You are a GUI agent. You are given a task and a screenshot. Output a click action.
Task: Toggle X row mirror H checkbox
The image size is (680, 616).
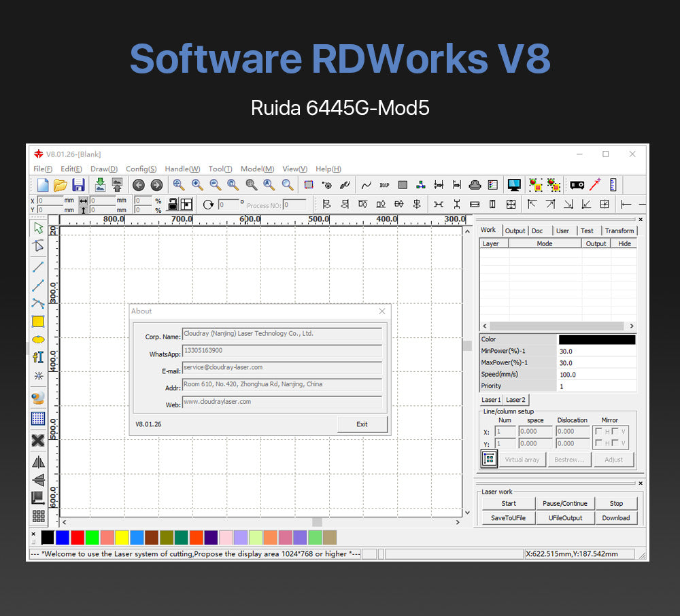click(x=599, y=431)
